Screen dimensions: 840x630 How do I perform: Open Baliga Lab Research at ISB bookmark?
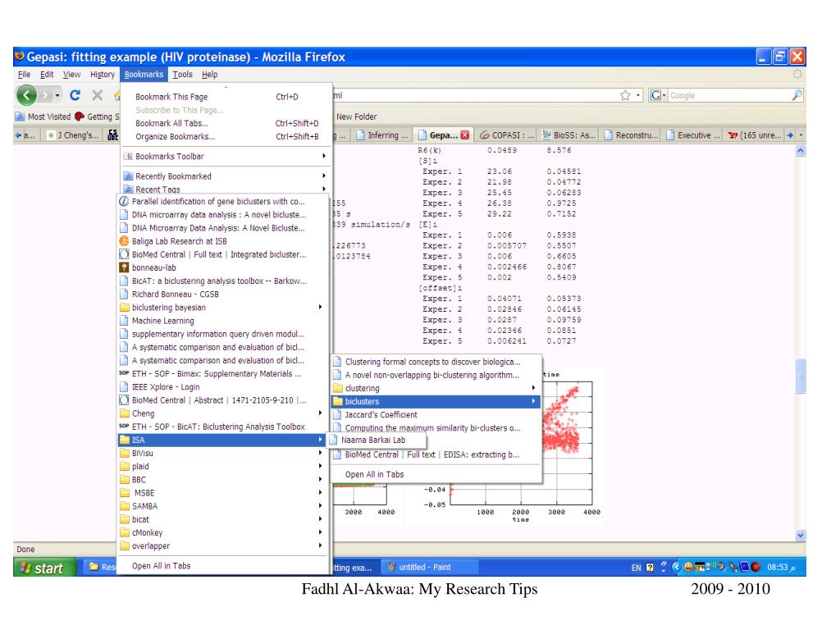[x=223, y=241]
